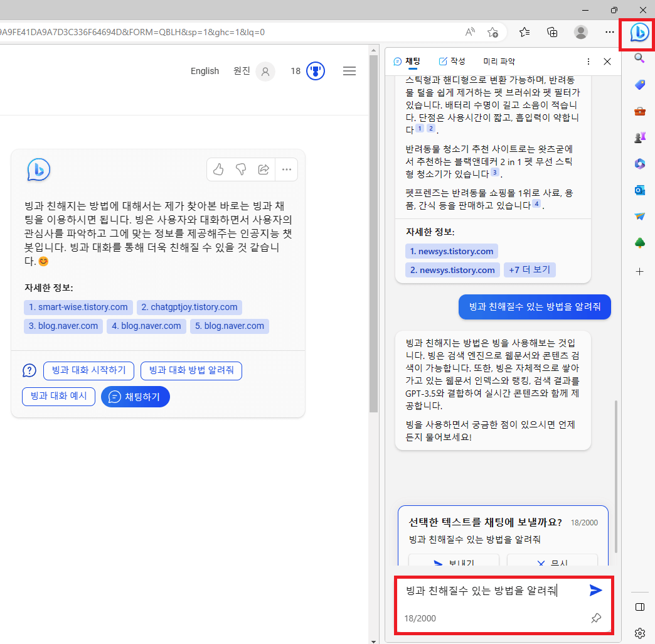This screenshot has width=655, height=644.
Task: Give a thumbs up to Bing's answer
Action: pyautogui.click(x=218, y=169)
